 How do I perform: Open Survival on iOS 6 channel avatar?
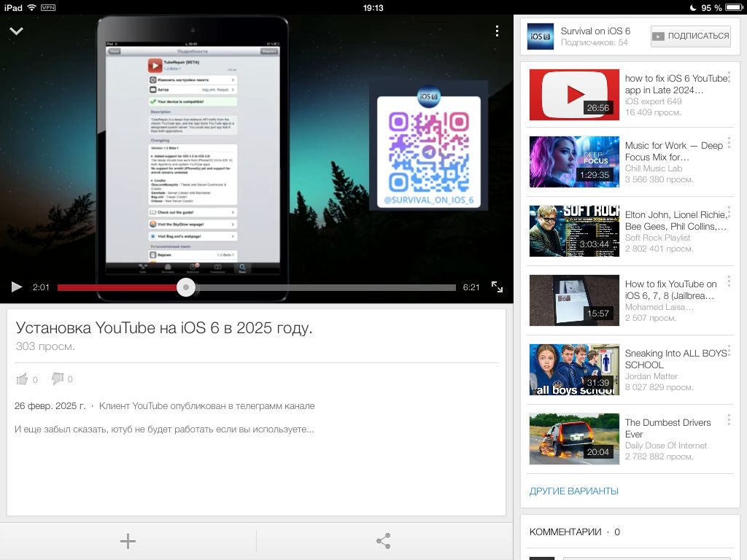[541, 36]
